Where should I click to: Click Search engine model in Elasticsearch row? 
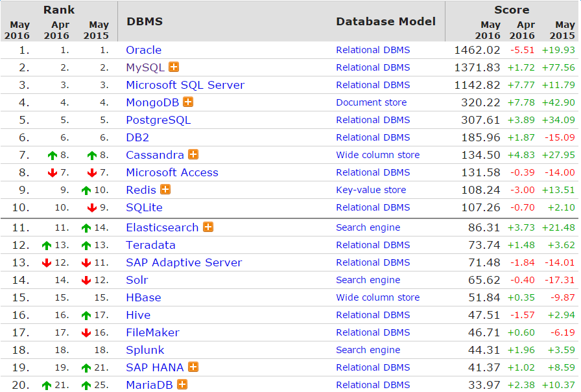(x=368, y=227)
